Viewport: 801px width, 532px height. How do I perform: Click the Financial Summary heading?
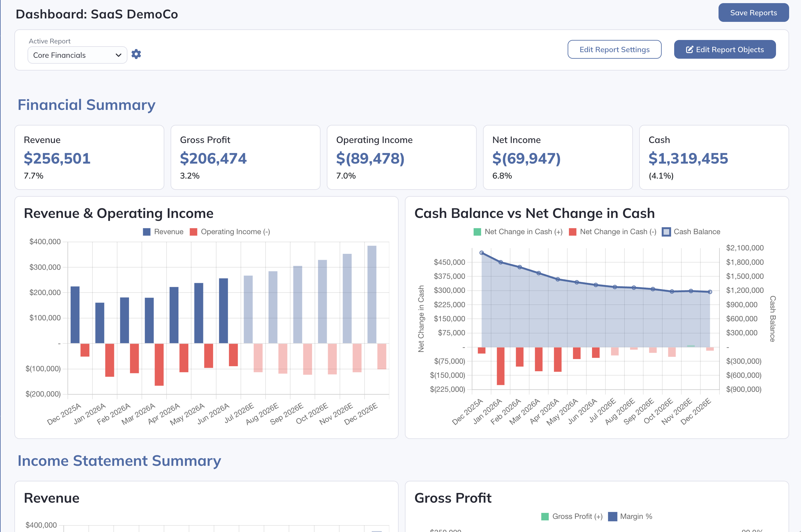[87, 105]
